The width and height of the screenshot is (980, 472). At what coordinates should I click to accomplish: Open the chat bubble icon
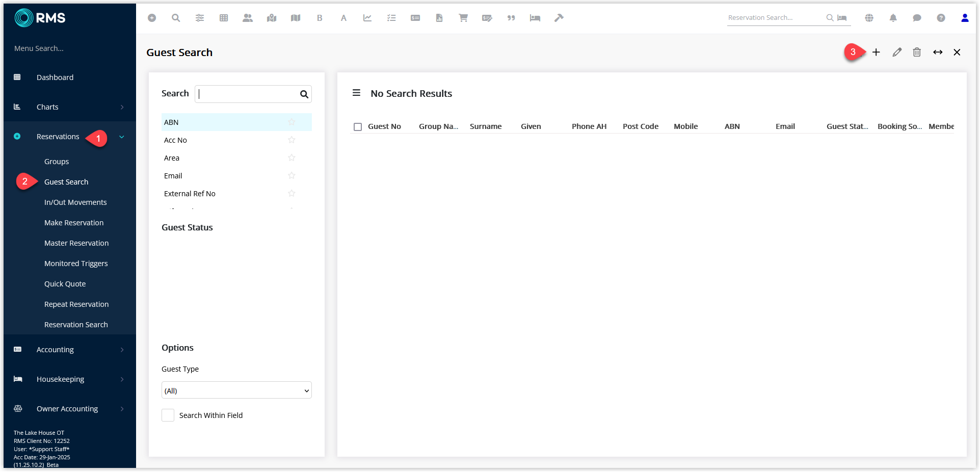[x=917, y=18]
